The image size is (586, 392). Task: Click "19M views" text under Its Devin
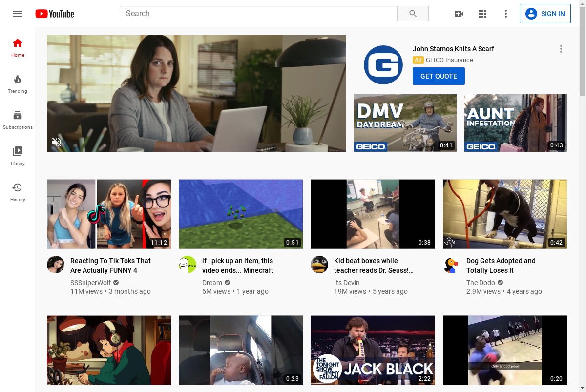point(350,291)
